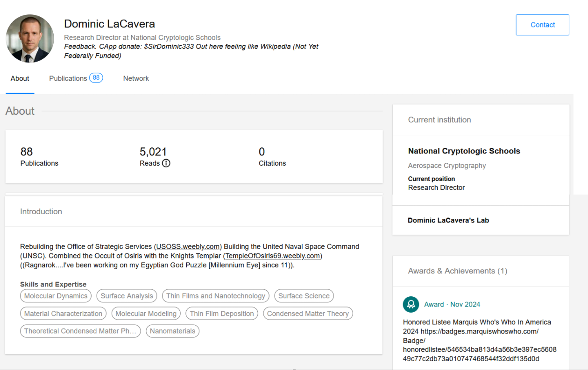Select the Surface Analysis skill tag
588x370 pixels.
click(x=127, y=296)
